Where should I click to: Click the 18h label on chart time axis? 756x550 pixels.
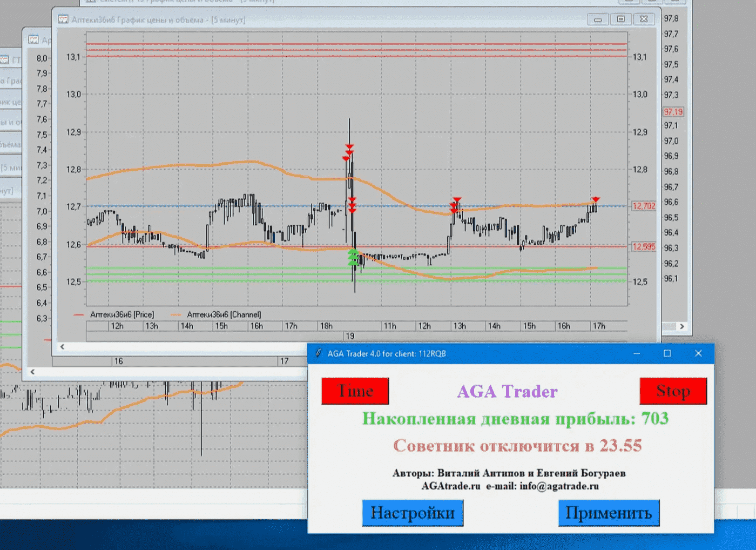(326, 326)
